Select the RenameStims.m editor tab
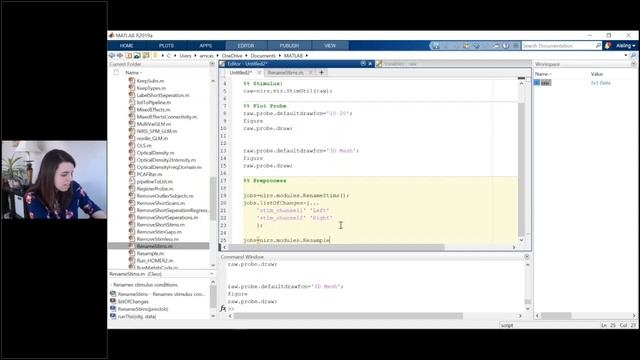The image size is (640, 360). pyautogui.click(x=285, y=73)
